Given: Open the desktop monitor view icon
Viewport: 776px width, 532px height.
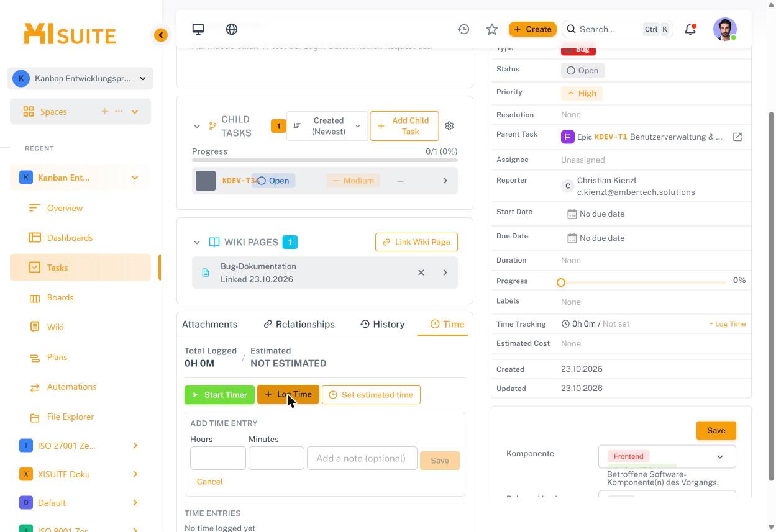Looking at the screenshot, I should (x=198, y=29).
